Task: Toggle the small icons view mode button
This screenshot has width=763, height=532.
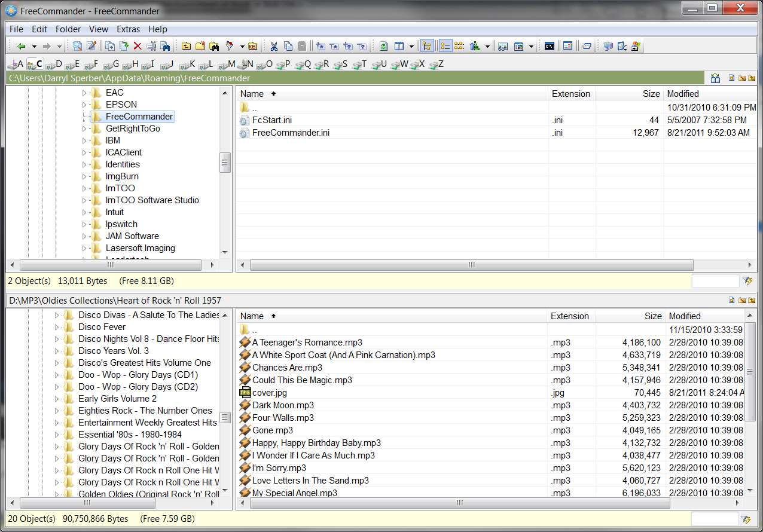Action: (x=459, y=46)
